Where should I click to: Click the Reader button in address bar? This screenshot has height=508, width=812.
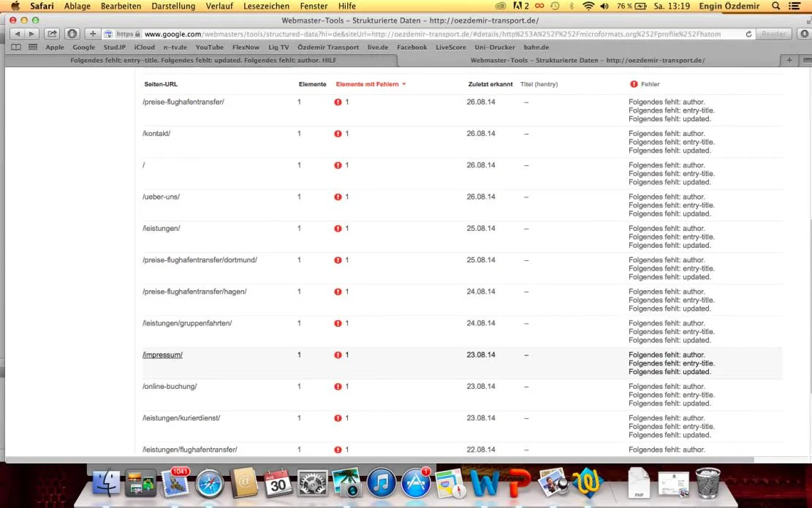tap(774, 34)
